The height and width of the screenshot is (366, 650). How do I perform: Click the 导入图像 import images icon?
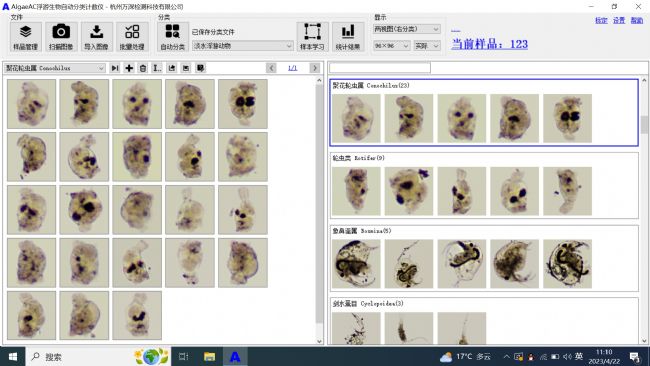97,37
